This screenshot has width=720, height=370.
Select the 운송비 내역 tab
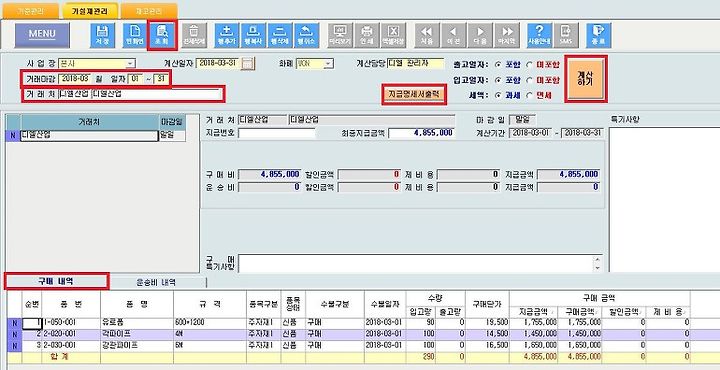(x=156, y=282)
